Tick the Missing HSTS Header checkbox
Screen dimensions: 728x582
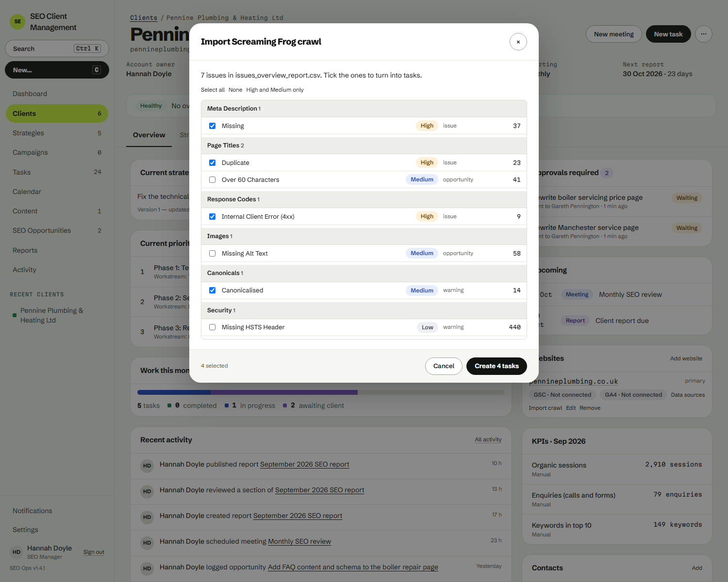(x=212, y=327)
